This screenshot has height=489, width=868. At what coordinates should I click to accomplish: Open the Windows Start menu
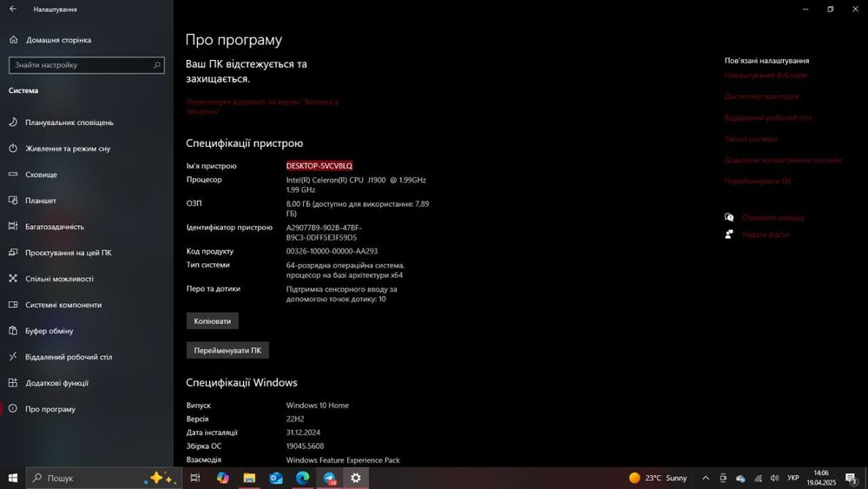[x=13, y=478]
